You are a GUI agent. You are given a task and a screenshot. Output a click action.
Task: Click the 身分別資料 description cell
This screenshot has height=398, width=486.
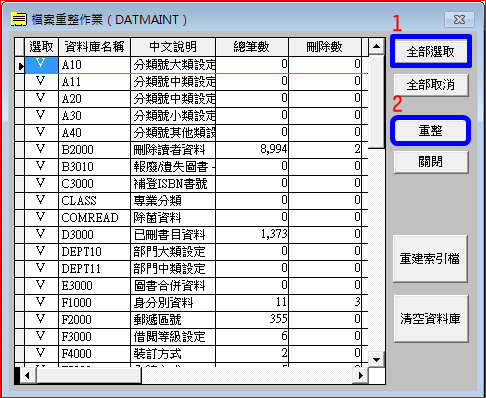(173, 303)
